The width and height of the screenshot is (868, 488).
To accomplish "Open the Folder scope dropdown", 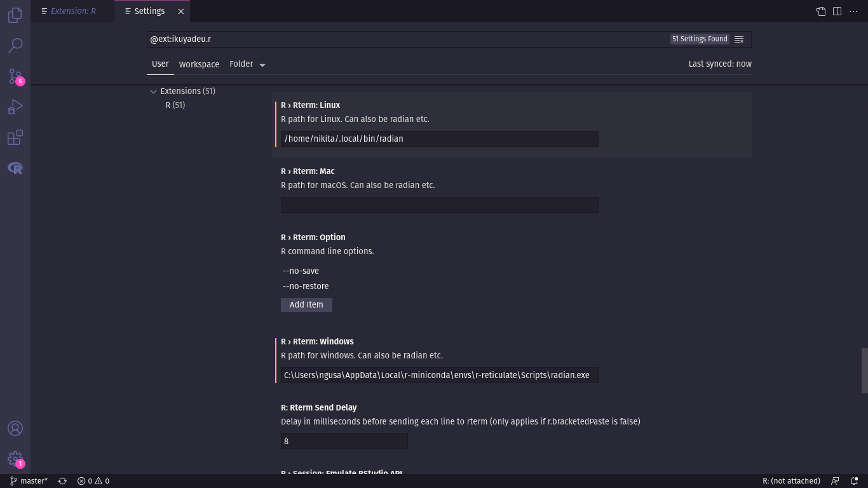I will point(247,64).
